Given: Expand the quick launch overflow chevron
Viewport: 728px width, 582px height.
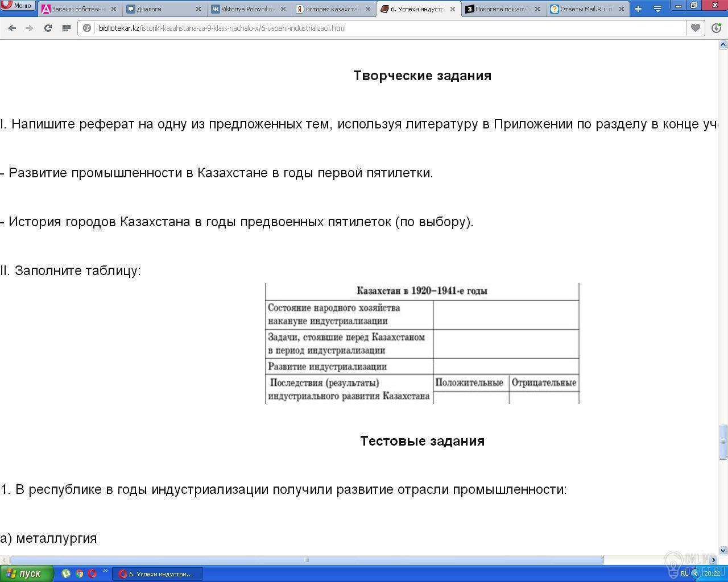Looking at the screenshot, I should 105,571.
